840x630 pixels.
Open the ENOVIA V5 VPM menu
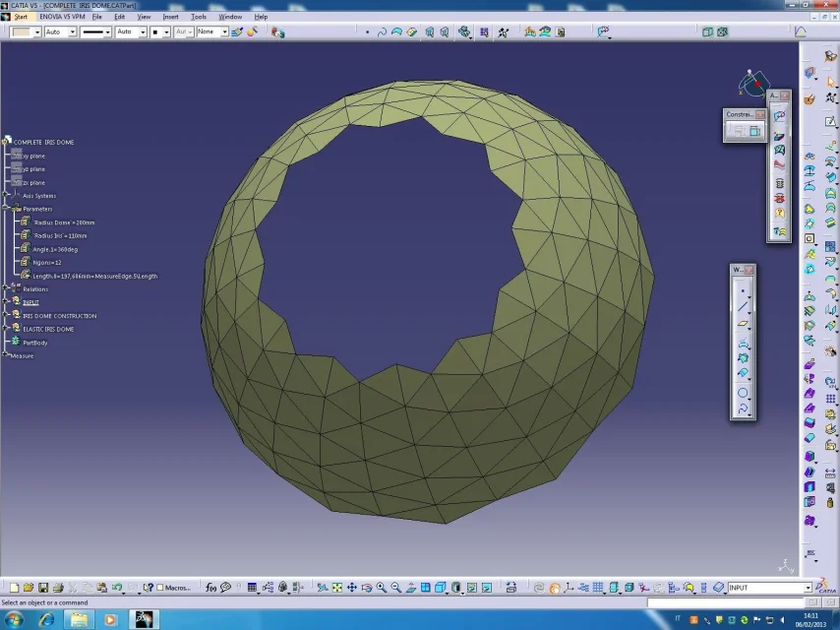click(62, 17)
